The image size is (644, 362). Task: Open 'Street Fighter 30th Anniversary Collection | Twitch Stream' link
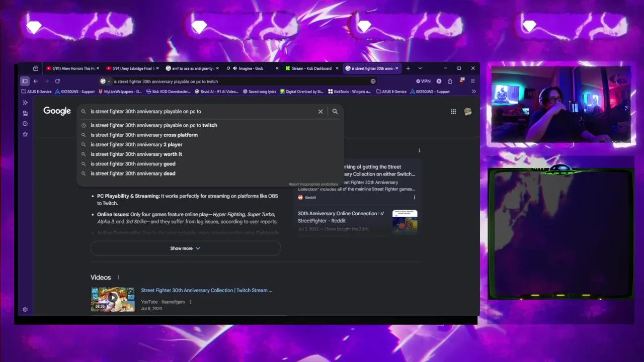pyautogui.click(x=207, y=290)
